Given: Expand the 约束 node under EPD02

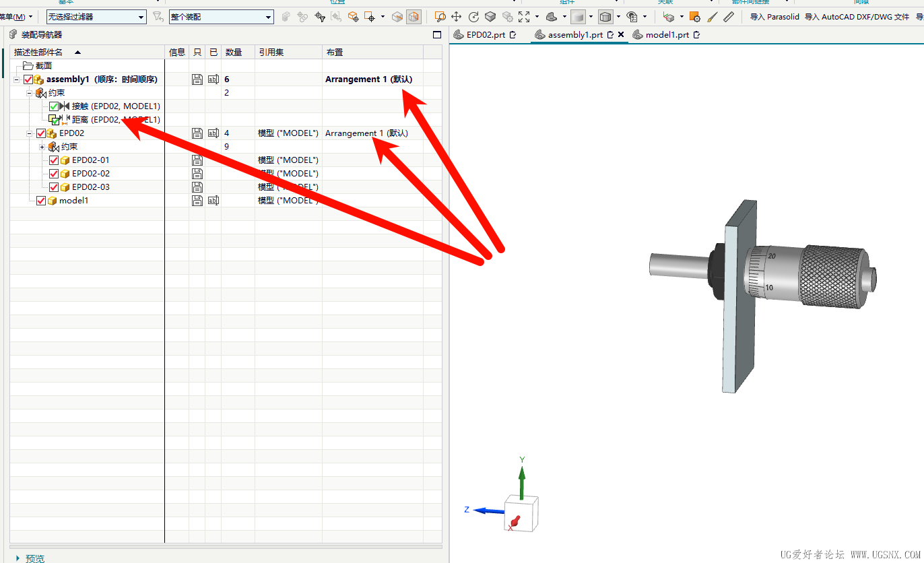Looking at the screenshot, I should (42, 147).
